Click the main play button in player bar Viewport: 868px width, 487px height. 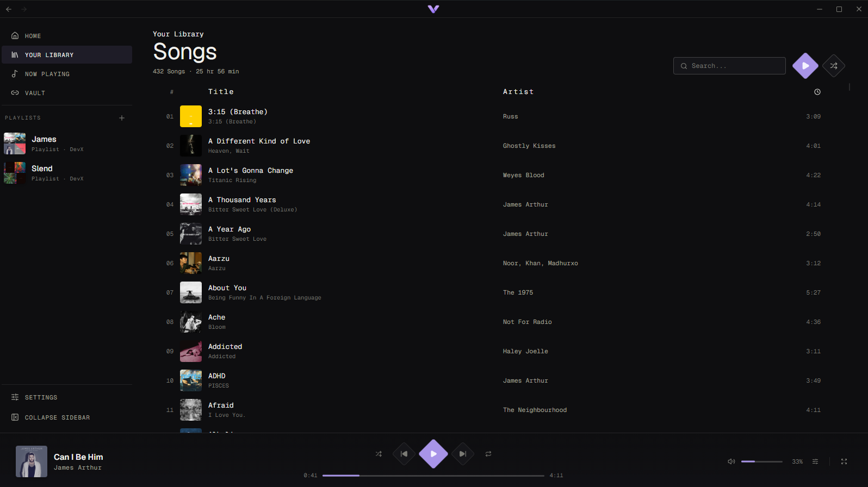click(433, 454)
